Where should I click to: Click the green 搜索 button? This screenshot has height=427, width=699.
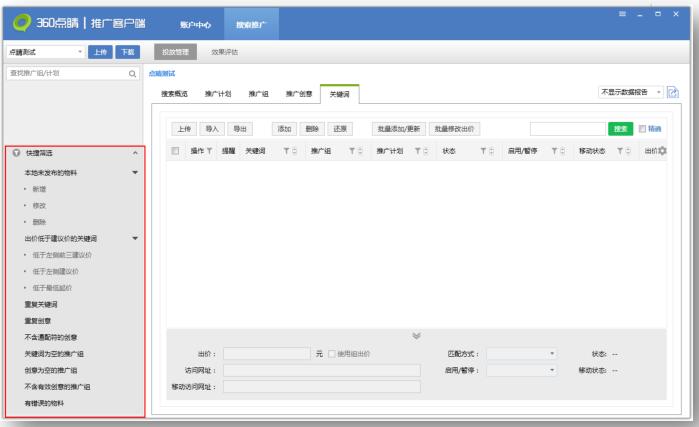pyautogui.click(x=620, y=129)
